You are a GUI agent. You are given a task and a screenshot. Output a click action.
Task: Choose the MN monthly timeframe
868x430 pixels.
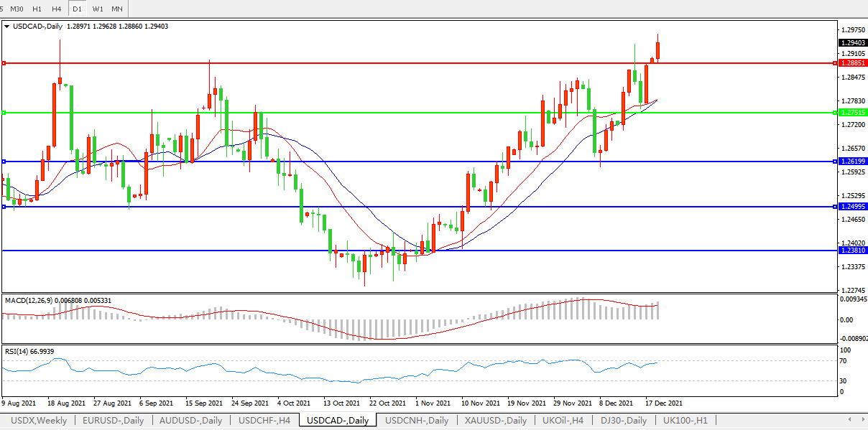click(x=117, y=9)
